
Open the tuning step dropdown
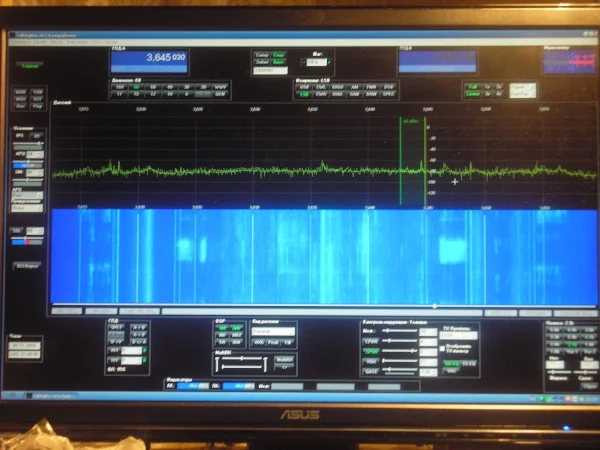click(317, 62)
